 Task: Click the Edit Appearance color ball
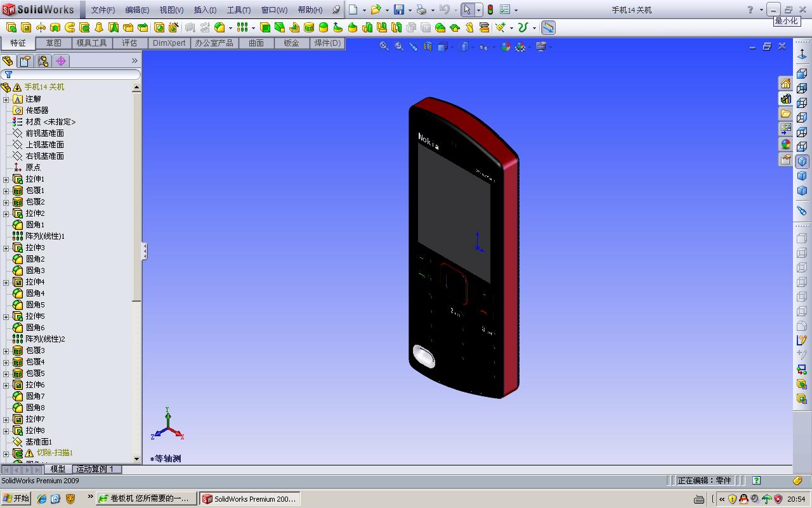(506, 46)
